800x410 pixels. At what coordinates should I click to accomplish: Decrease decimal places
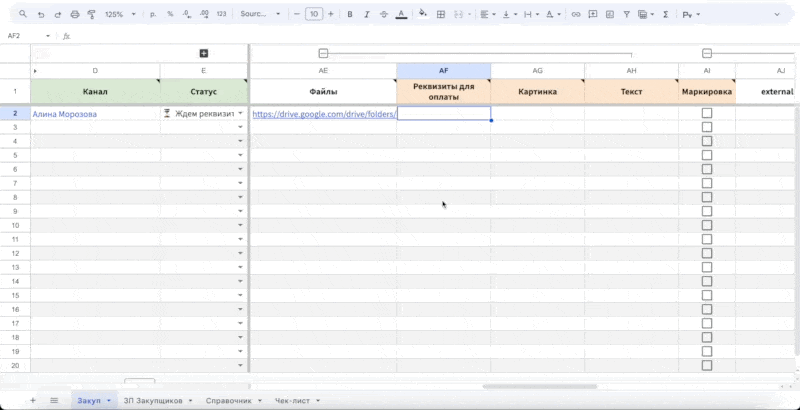point(187,14)
